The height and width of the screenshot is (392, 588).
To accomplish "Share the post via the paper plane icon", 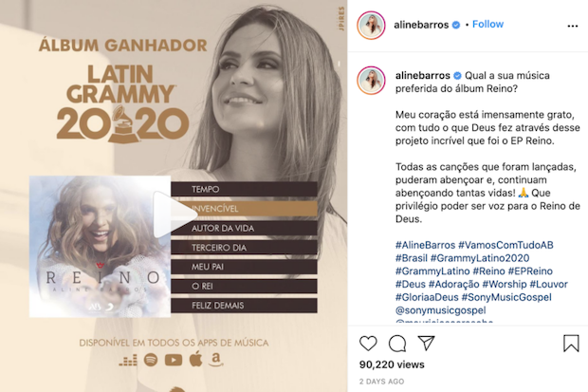I will tap(427, 343).
